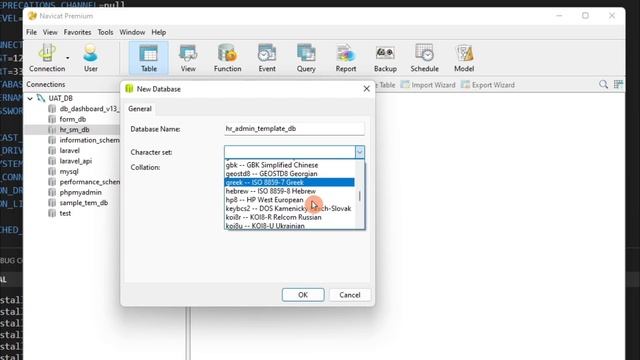Open the File menu
This screenshot has height=360, width=640.
point(31,32)
